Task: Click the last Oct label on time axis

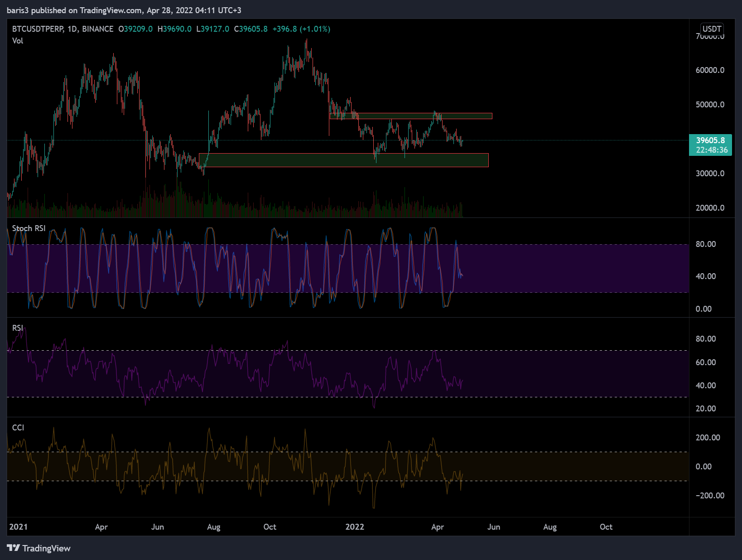Action: pos(606,527)
